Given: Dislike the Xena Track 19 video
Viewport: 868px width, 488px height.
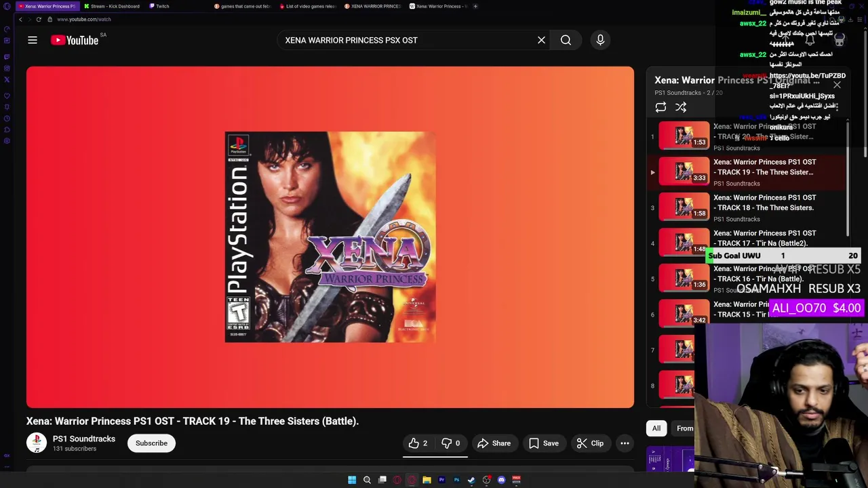Looking at the screenshot, I should pos(451,443).
